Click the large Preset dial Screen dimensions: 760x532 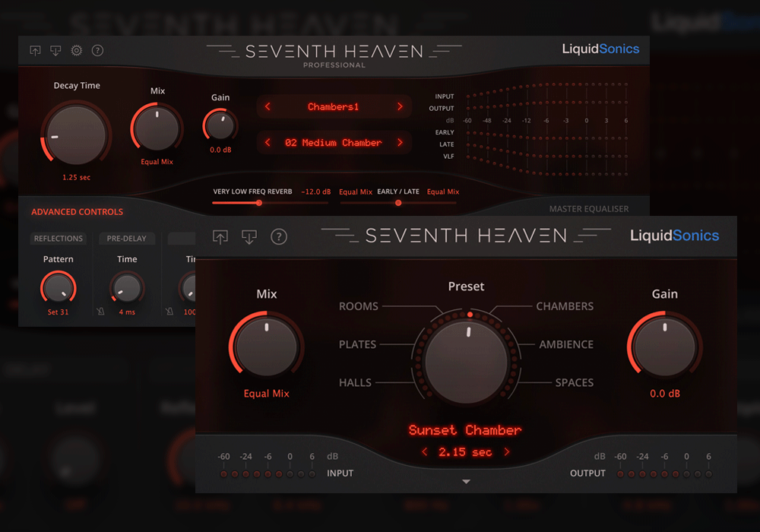point(466,362)
